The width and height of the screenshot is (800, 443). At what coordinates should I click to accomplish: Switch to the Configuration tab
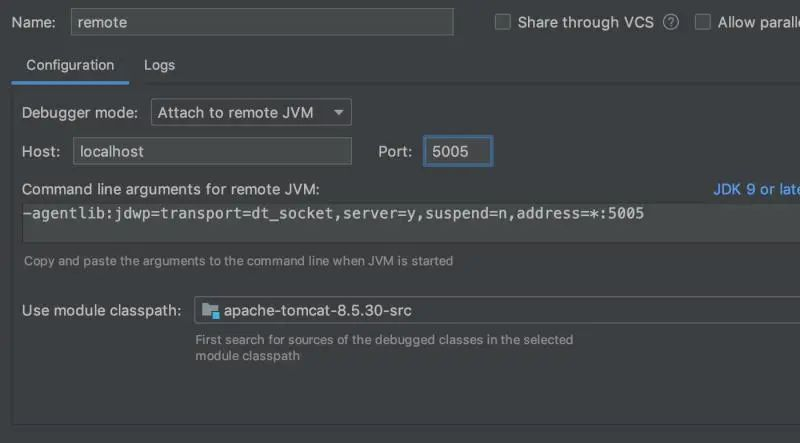(70, 65)
